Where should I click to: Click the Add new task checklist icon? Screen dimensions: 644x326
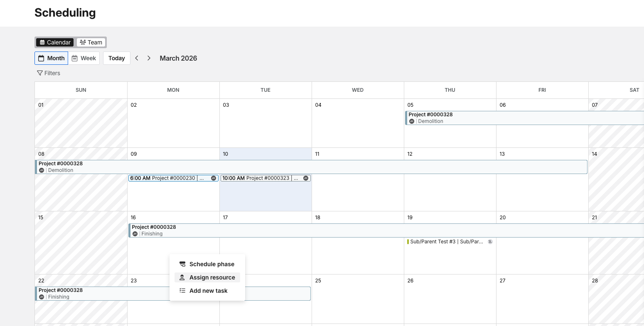182,291
